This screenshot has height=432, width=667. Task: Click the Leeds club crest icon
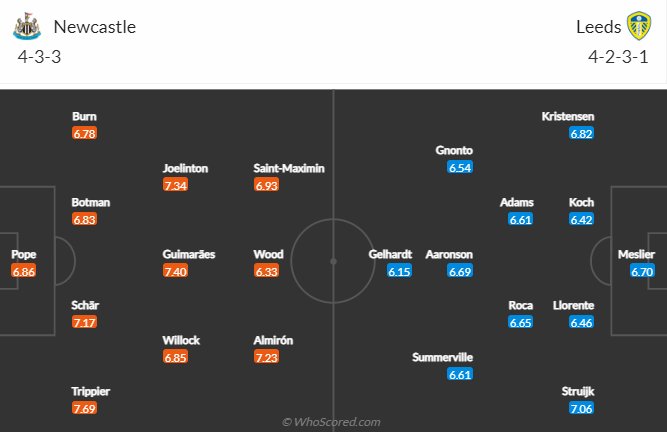click(639, 26)
